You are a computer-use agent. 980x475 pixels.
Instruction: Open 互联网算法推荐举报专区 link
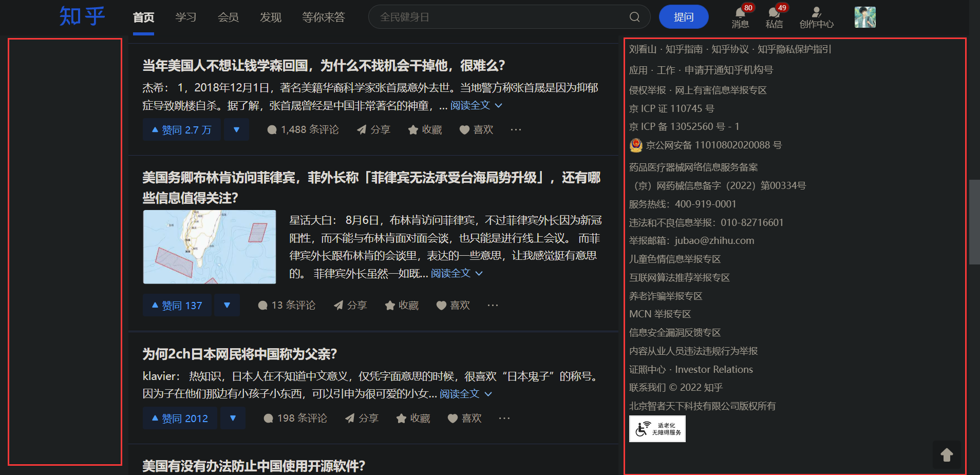tap(680, 278)
